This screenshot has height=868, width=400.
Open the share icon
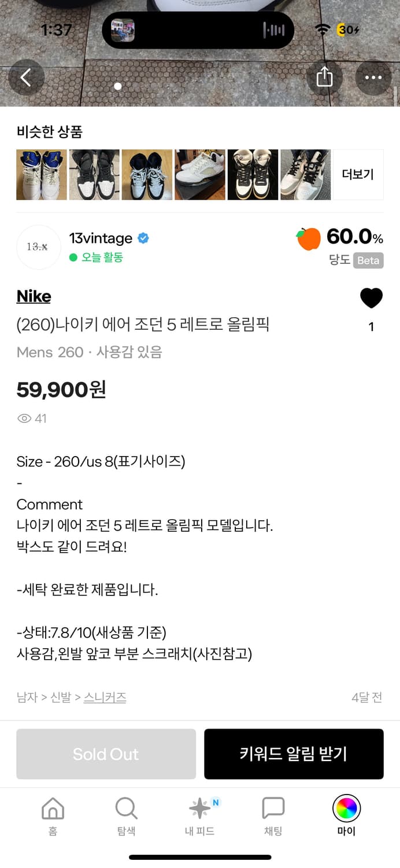click(x=324, y=78)
